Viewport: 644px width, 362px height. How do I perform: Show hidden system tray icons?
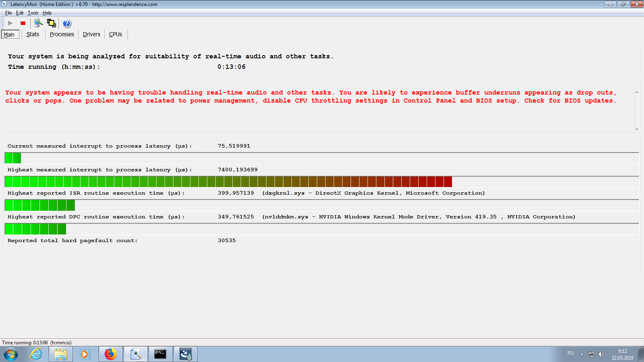coord(582,354)
